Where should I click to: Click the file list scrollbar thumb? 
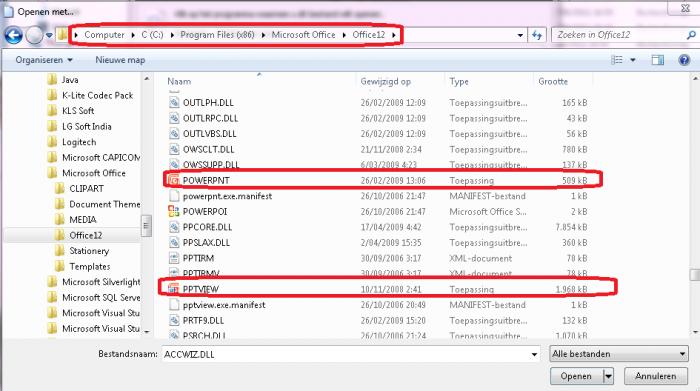(x=695, y=275)
